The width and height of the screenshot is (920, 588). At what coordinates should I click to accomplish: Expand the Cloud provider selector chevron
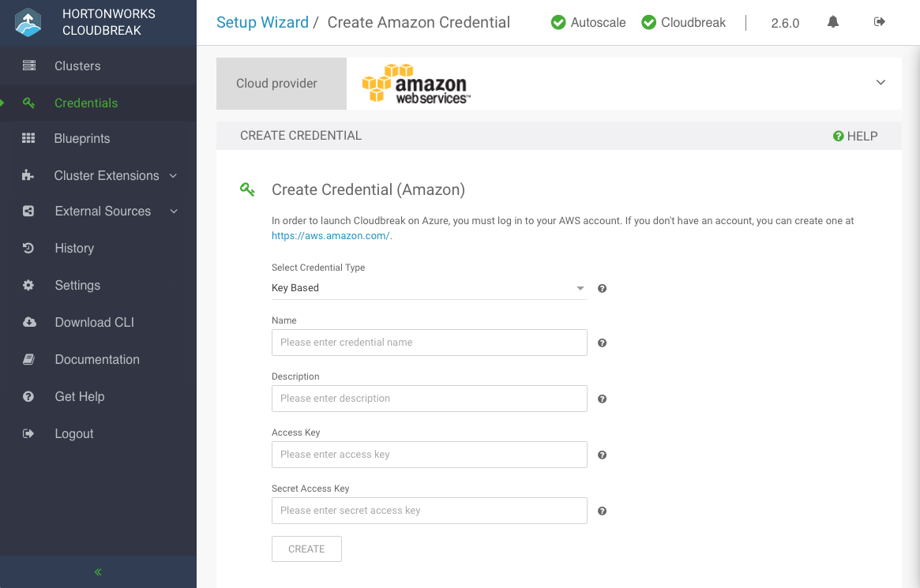tap(881, 83)
